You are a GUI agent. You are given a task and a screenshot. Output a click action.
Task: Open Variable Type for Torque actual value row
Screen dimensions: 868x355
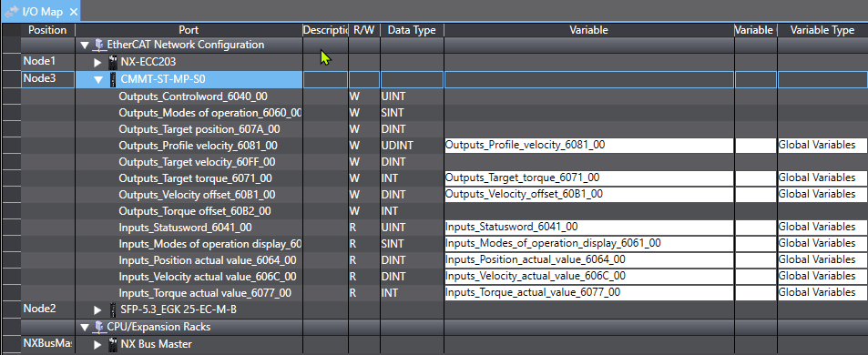point(822,293)
